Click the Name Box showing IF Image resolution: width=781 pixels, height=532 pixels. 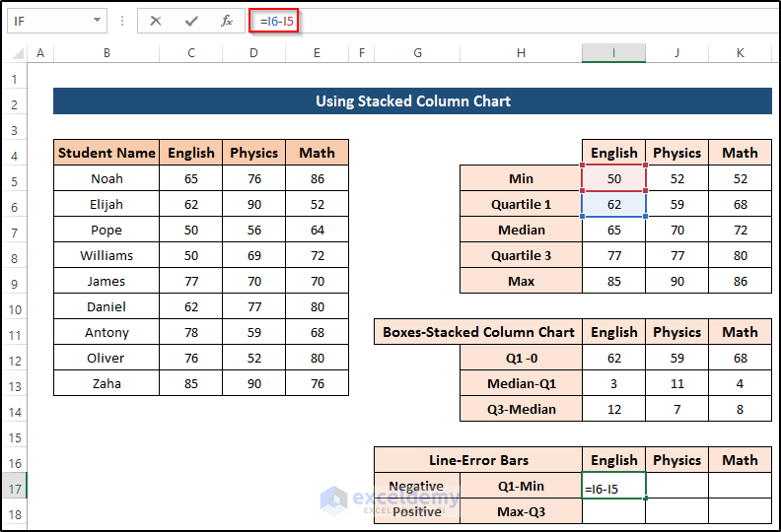[x=49, y=21]
